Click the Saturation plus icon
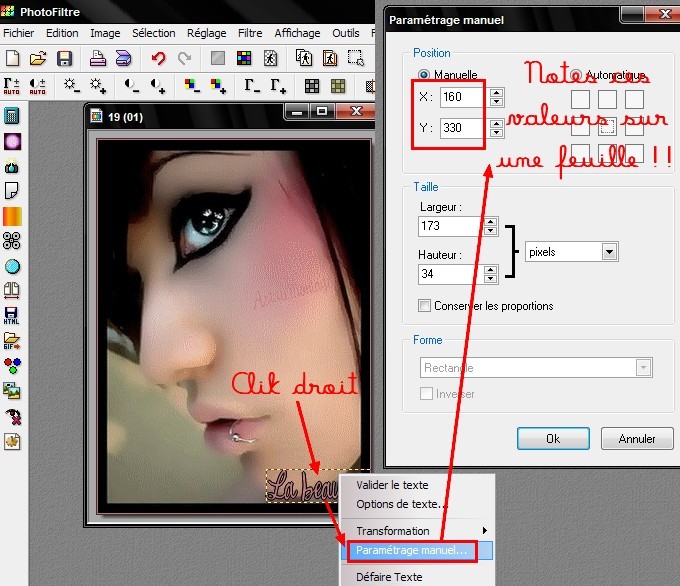This screenshot has height=586, width=680. [x=218, y=85]
